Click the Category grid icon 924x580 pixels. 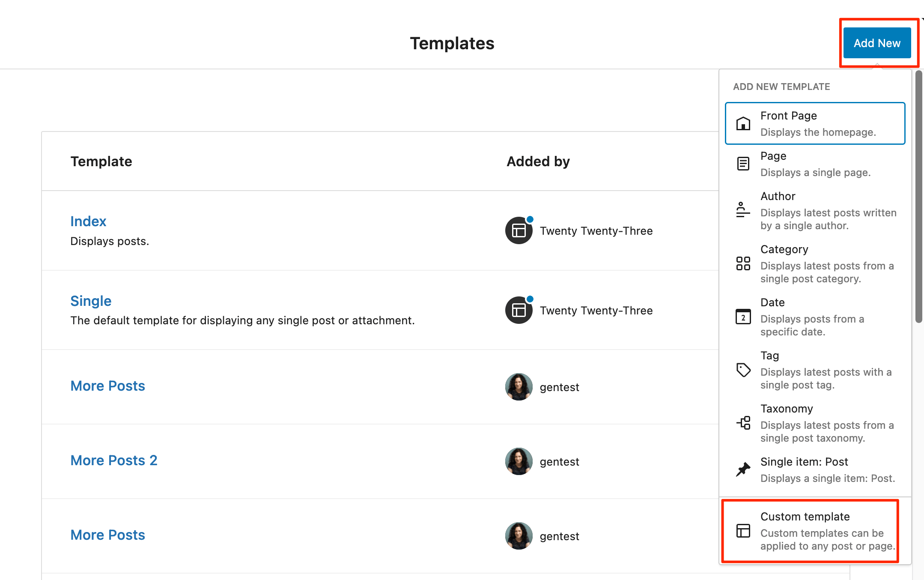pyautogui.click(x=743, y=263)
